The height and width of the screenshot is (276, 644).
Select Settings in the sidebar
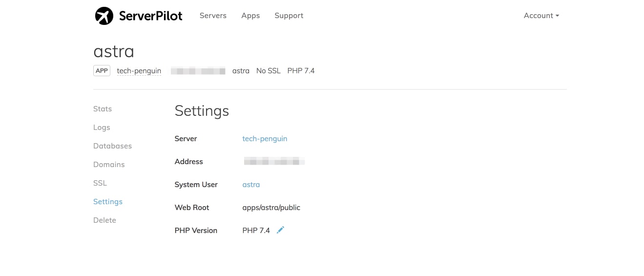click(x=108, y=202)
